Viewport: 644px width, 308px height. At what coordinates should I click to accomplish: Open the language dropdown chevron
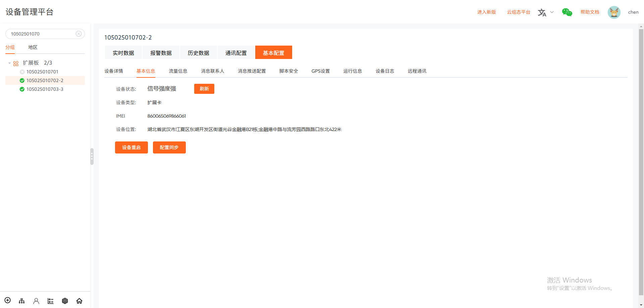point(552,12)
